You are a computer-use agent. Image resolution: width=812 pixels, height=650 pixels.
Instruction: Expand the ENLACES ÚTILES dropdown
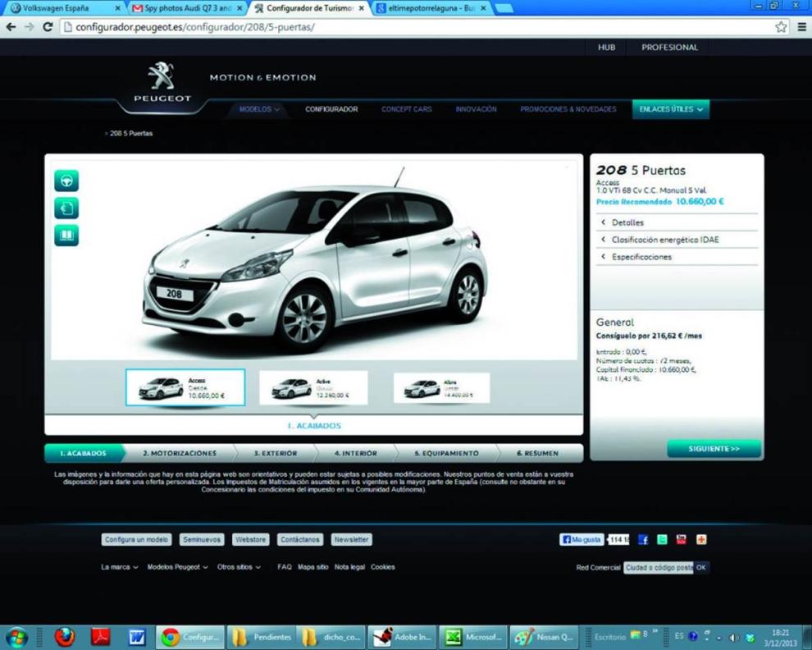click(671, 109)
